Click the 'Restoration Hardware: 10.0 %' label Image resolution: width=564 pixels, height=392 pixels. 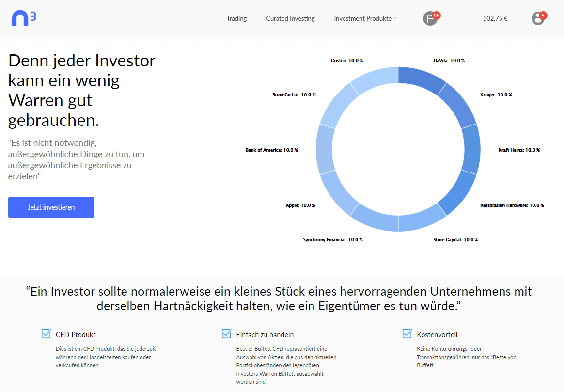[x=512, y=205]
